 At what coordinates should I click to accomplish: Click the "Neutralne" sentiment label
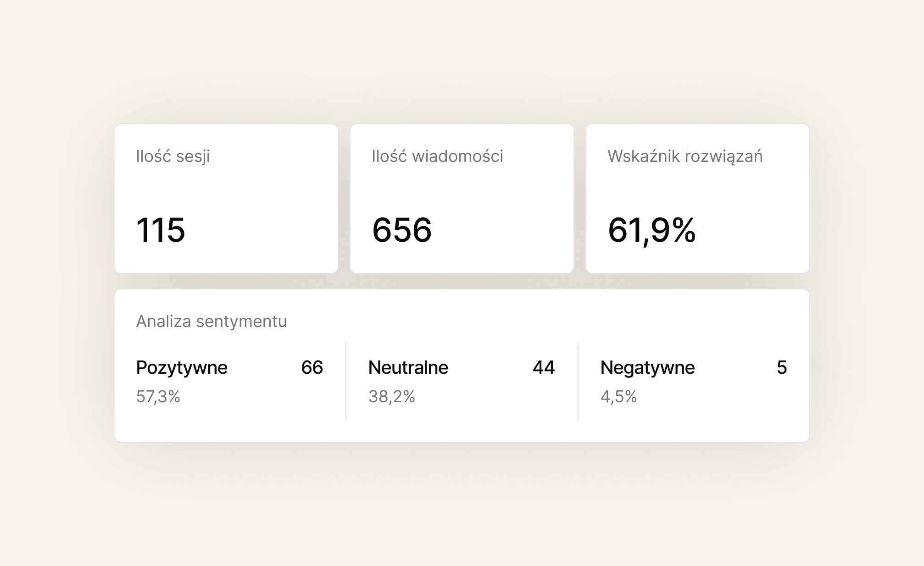coord(408,367)
